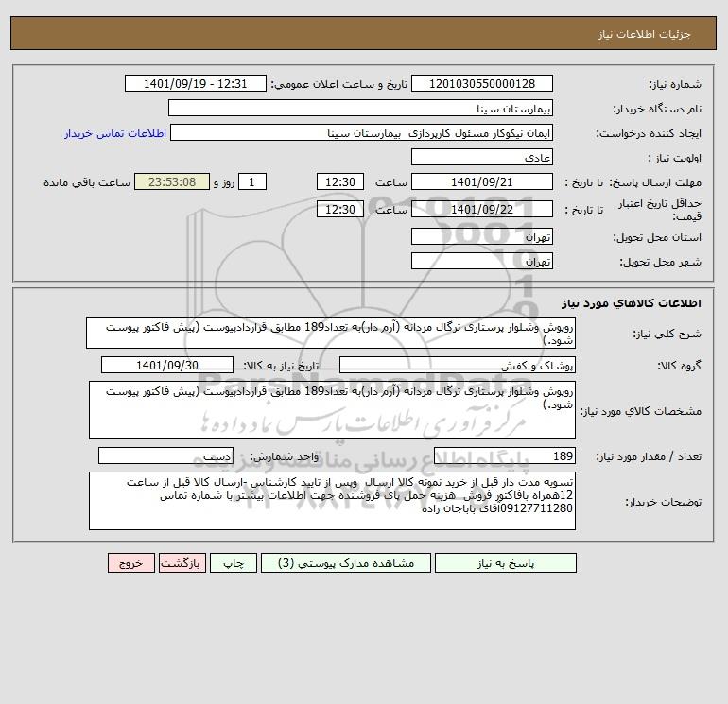The width and height of the screenshot is (728, 704).
Task: Click the واحد شمارش label
Action: pyautogui.click(x=285, y=456)
